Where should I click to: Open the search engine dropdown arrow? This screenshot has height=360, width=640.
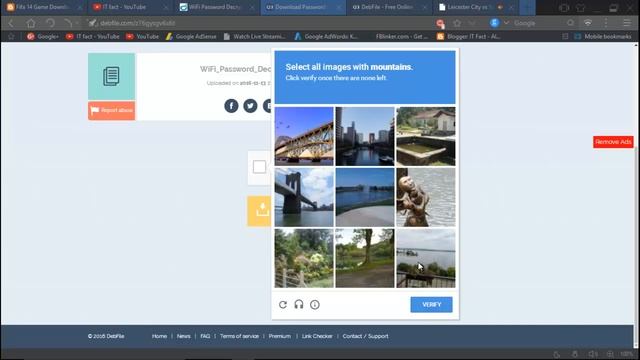click(x=506, y=23)
